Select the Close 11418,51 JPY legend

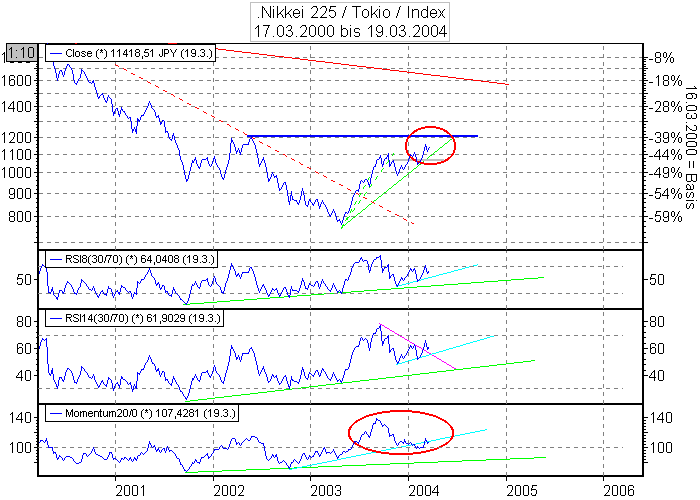tap(131, 53)
